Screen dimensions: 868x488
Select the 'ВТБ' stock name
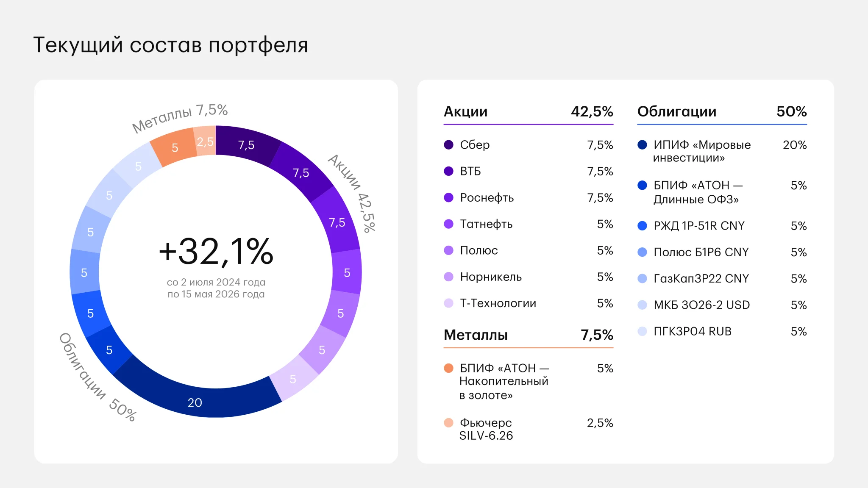coord(470,171)
